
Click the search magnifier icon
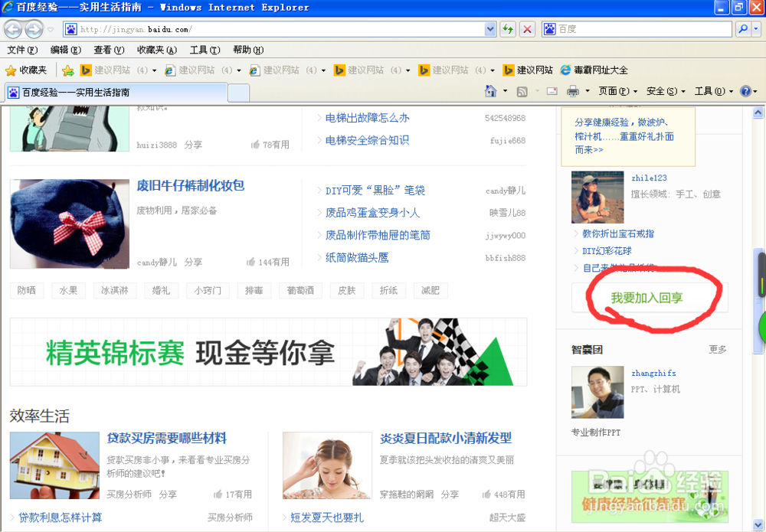click(x=742, y=29)
